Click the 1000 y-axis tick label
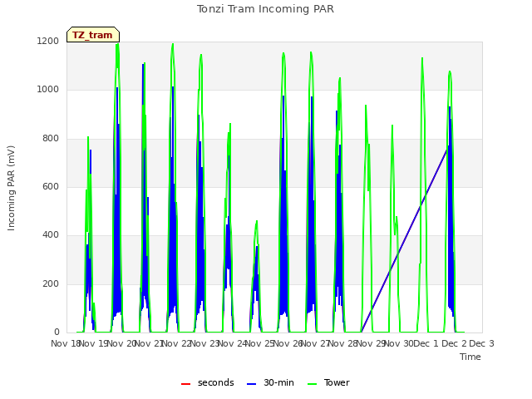This screenshot has width=532, height=399. 48,90
